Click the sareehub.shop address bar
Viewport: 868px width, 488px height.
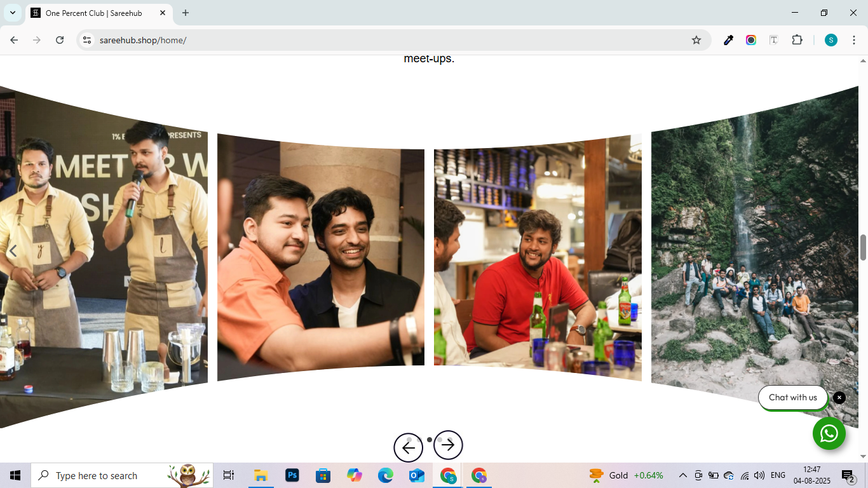pos(381,40)
